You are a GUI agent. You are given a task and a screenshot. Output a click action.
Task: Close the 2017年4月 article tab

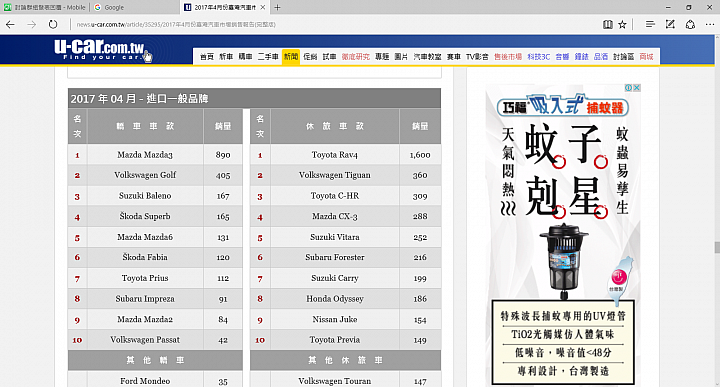(x=263, y=7)
